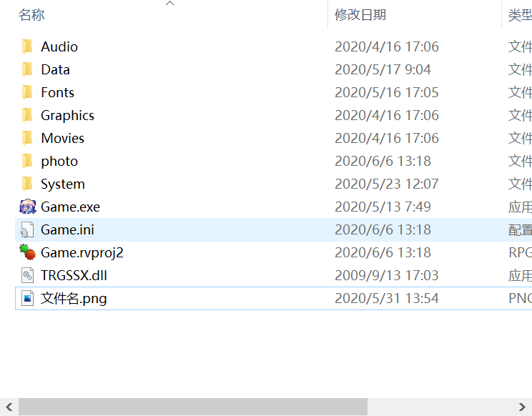This screenshot has width=532, height=416.
Task: Click the System folder icon
Action: [27, 184]
